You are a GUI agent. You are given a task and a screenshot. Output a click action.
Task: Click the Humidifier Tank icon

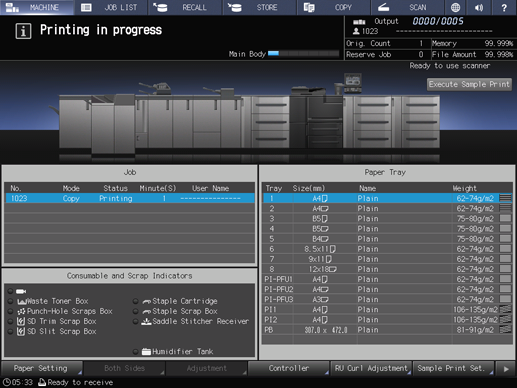click(146, 352)
